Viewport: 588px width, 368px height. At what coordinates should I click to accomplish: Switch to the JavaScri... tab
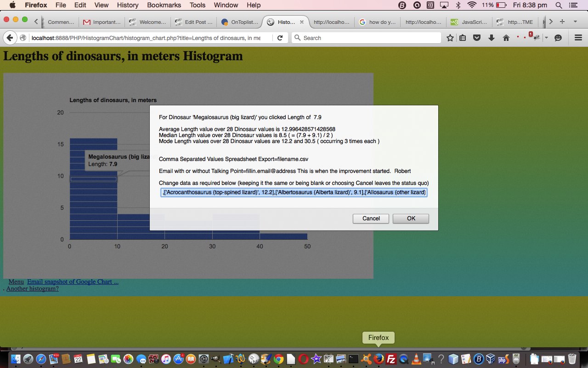click(x=469, y=22)
